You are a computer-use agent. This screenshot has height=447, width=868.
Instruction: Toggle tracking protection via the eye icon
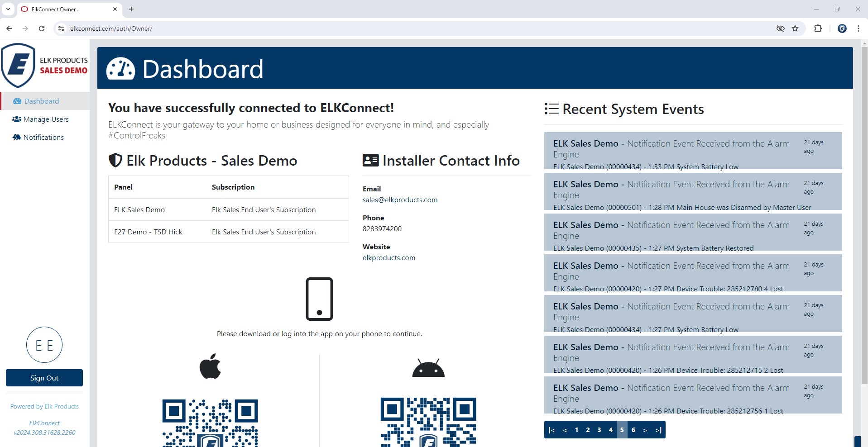(780, 28)
